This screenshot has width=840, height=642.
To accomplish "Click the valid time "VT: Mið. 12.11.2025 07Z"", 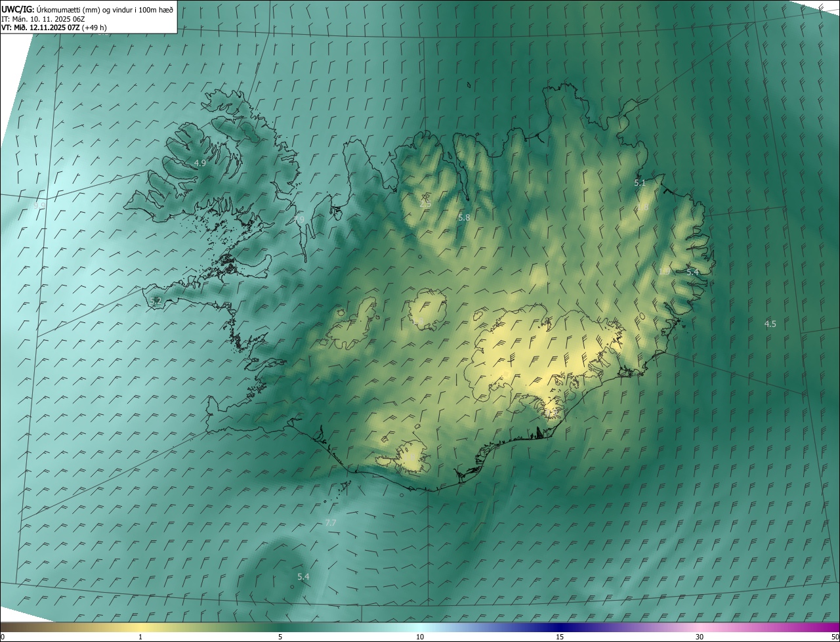I will pyautogui.click(x=40, y=28).
